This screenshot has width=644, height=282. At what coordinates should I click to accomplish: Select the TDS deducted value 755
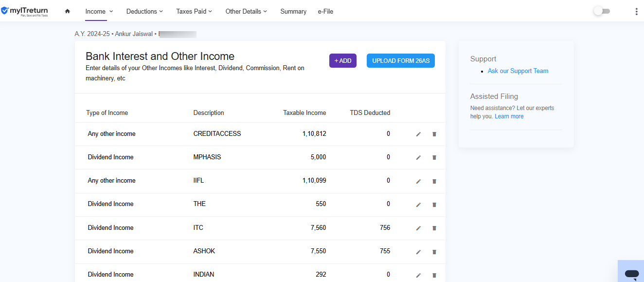tap(385, 251)
